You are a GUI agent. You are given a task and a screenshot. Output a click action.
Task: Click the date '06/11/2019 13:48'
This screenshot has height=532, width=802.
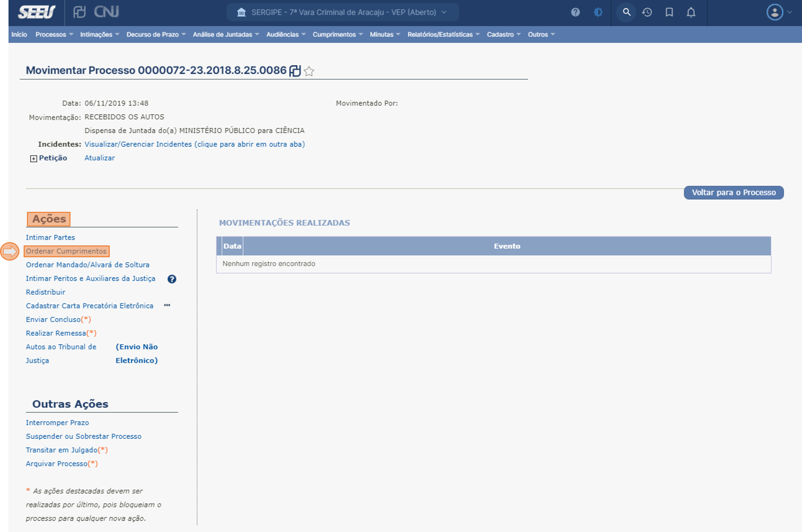click(116, 103)
